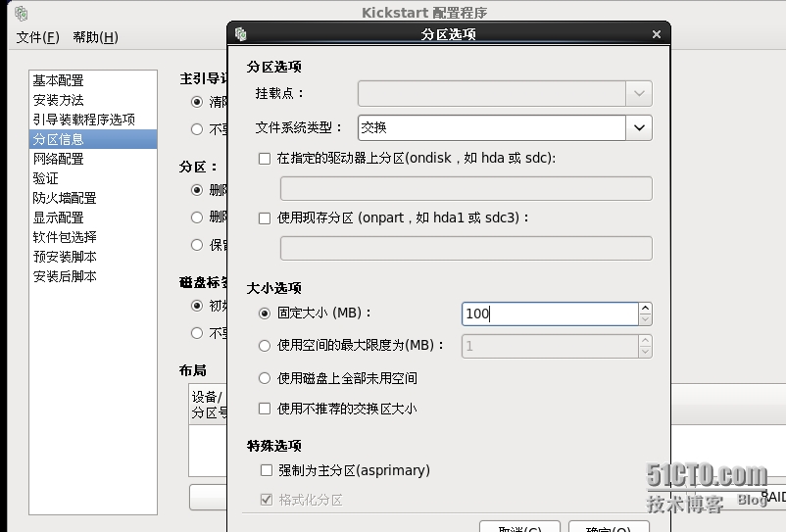Expand the 挂载点 dropdown arrow
Screen dimensions: 786x532
tap(639, 94)
